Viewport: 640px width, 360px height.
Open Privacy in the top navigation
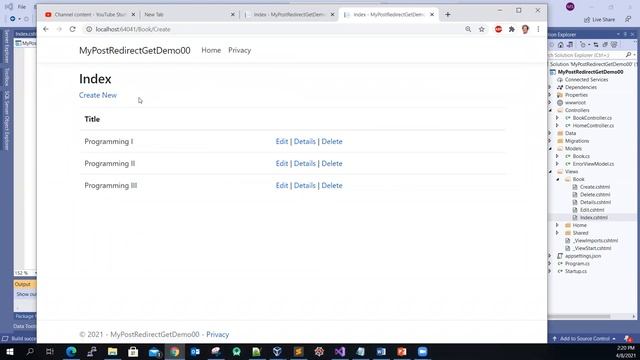(240, 50)
